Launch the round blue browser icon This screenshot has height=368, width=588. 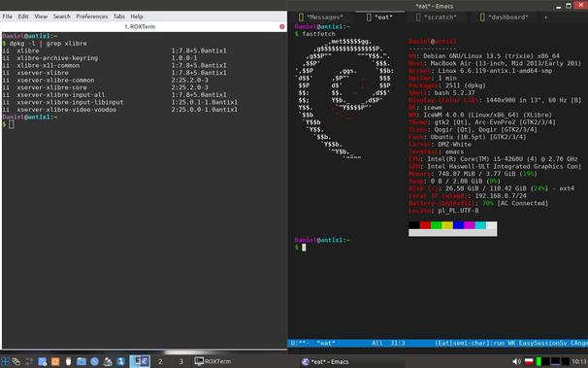pos(94,361)
